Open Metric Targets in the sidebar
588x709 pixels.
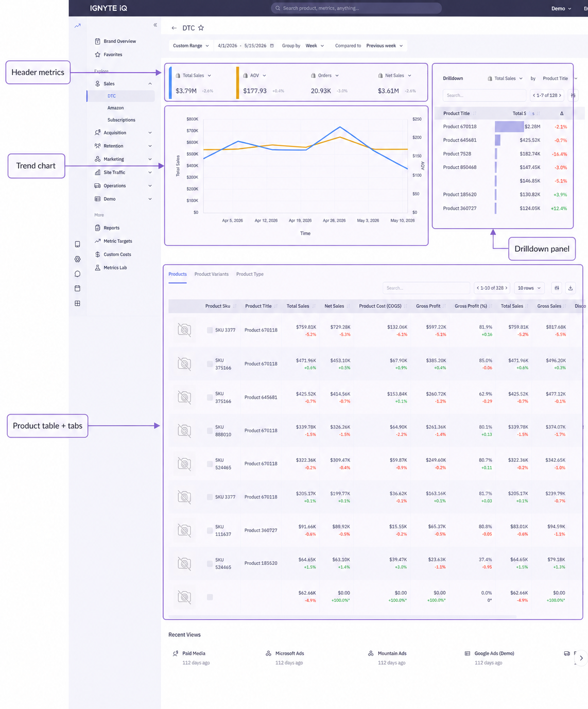[x=117, y=241]
